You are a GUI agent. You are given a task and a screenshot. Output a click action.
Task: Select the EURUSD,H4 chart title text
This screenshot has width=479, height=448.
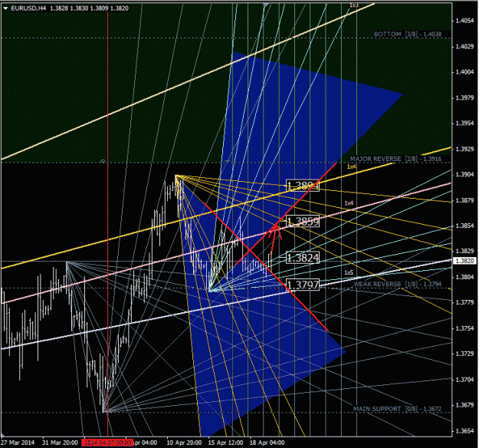(28, 8)
